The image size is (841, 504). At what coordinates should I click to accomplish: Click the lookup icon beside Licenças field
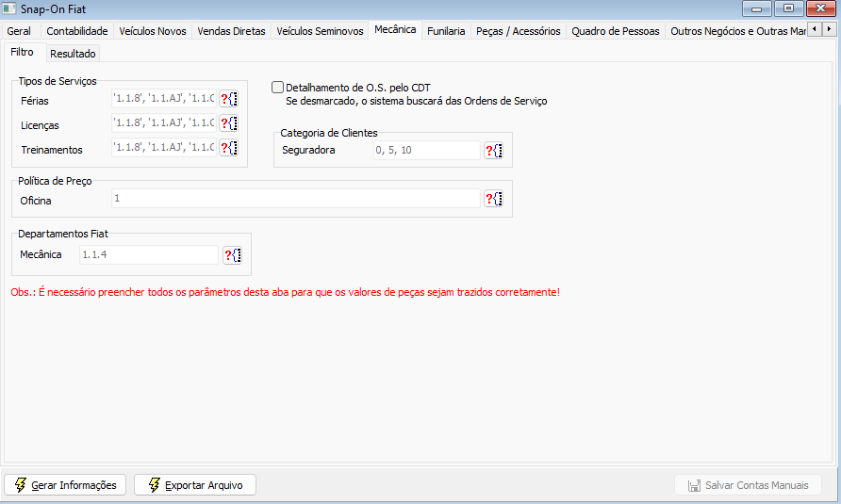point(229,123)
